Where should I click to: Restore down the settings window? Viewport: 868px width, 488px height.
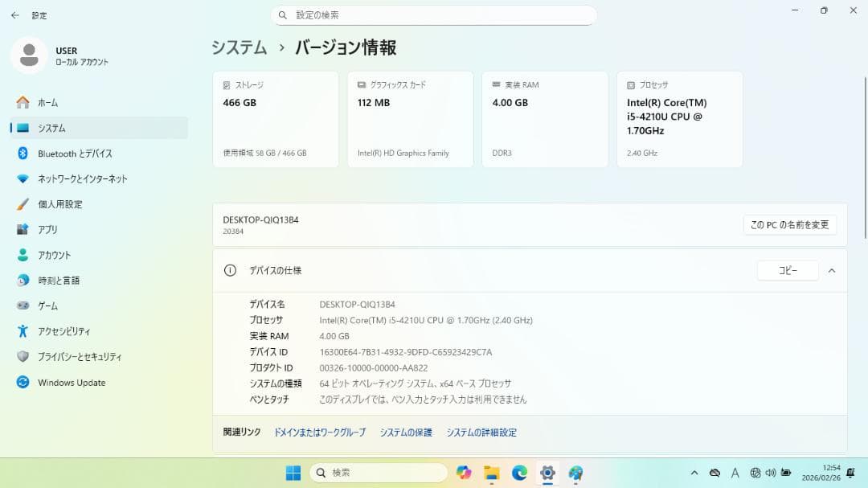[x=824, y=10]
